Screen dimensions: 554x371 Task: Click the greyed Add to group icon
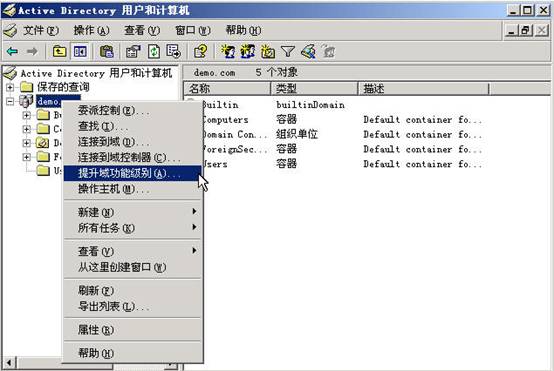[x=329, y=52]
